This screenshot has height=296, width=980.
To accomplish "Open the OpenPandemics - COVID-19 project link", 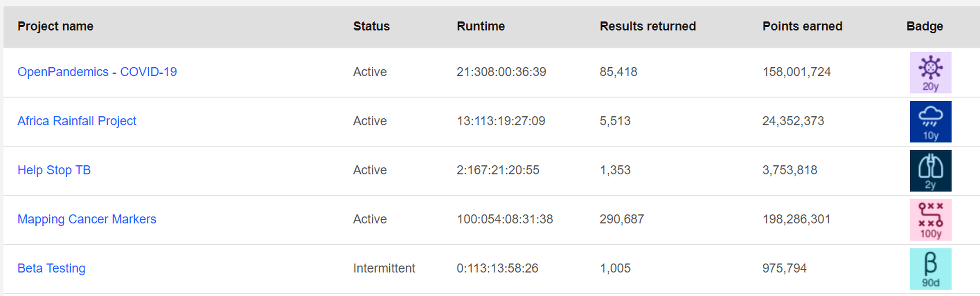I will (x=97, y=72).
